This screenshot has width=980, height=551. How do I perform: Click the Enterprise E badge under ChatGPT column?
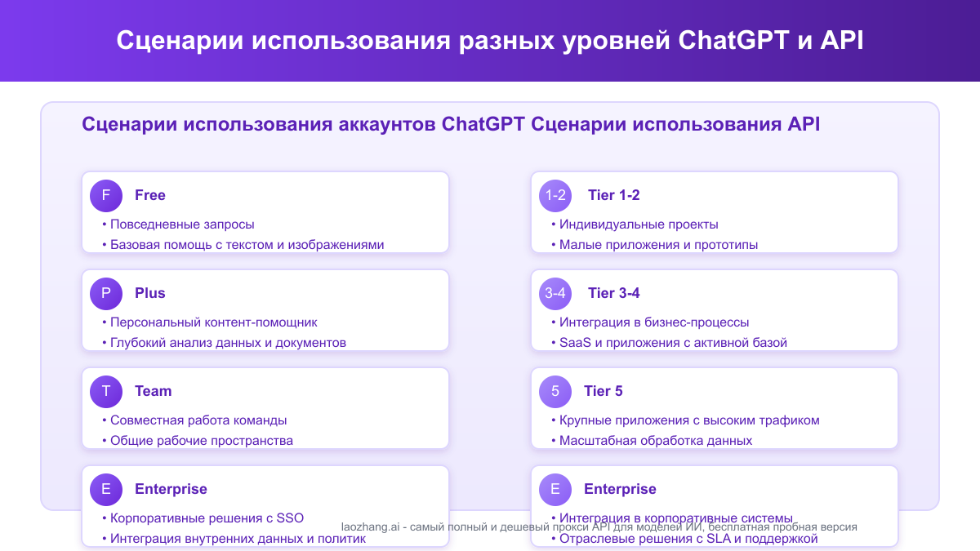coord(105,490)
